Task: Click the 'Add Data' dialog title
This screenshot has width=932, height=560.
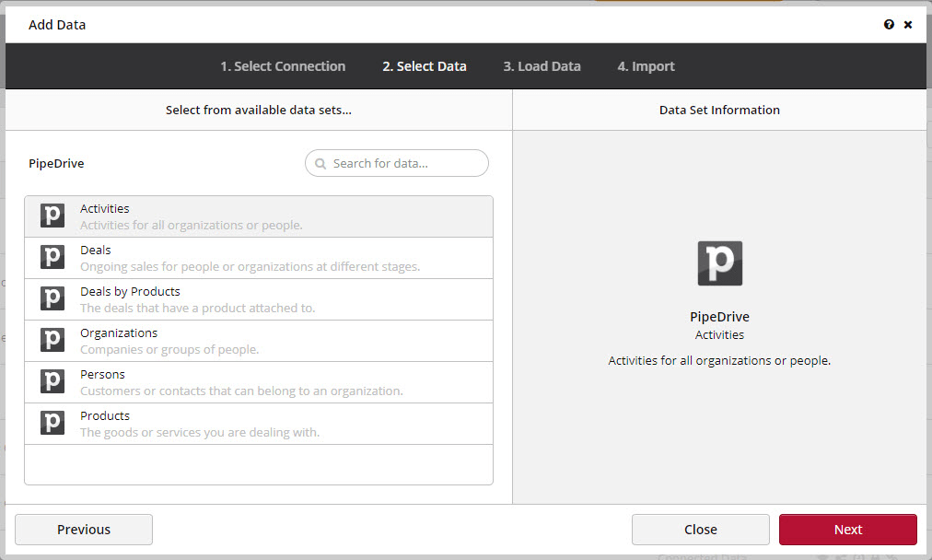Action: 57,25
